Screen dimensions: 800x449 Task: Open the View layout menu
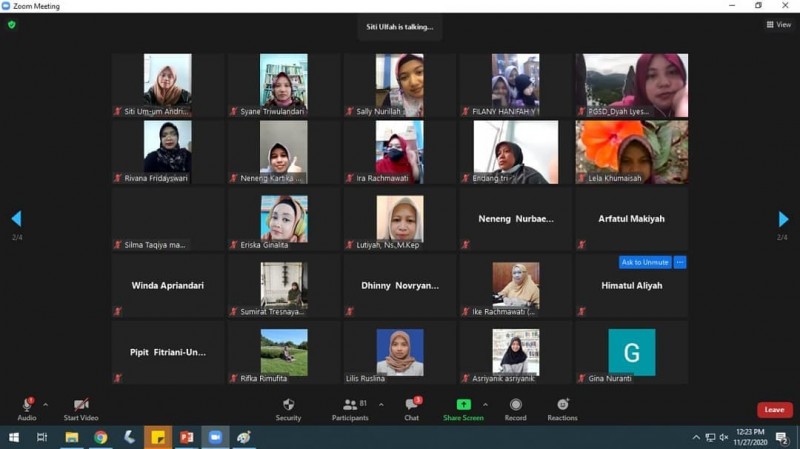coord(779,24)
